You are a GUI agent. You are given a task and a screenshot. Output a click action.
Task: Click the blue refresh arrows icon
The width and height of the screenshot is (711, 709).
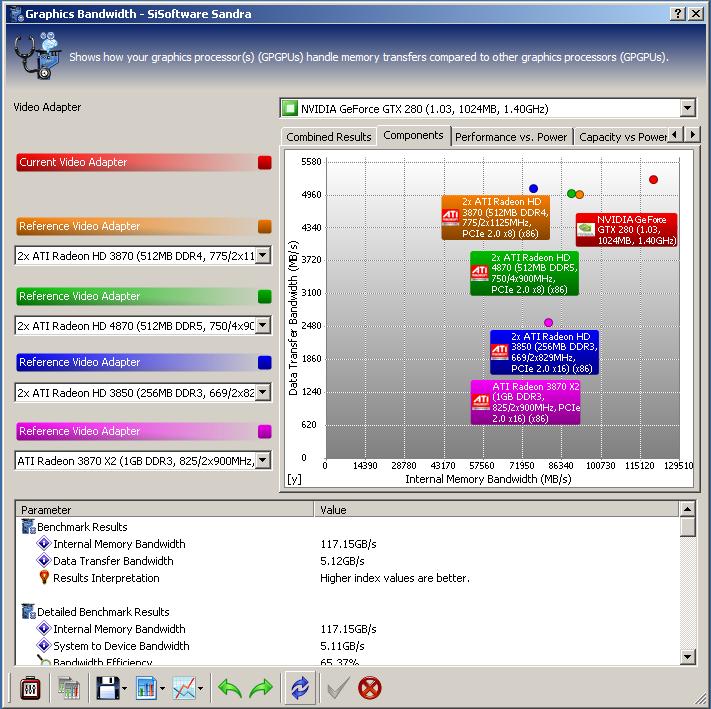(300, 688)
